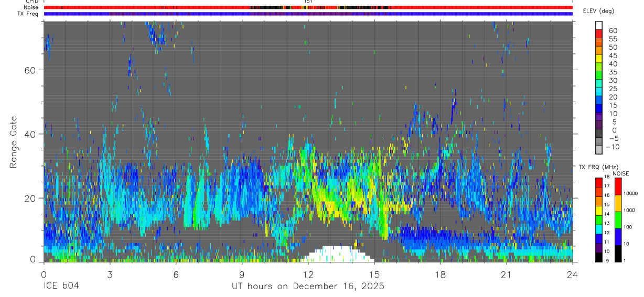Choose the black 1–10 NOISE swatch
Screen dimensions: 644x297
pyautogui.click(x=618, y=253)
